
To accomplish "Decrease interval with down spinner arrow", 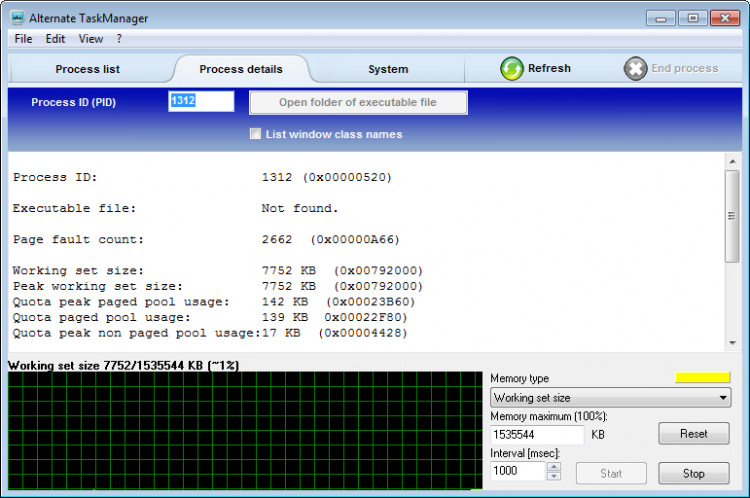I will (554, 476).
